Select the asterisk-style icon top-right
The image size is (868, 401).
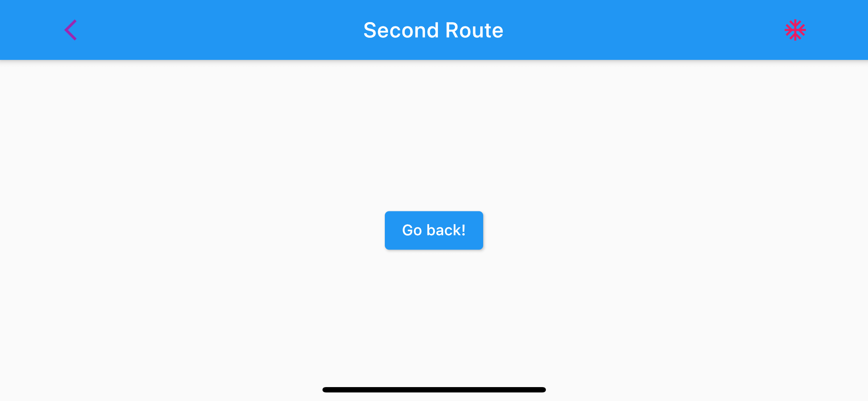coord(794,30)
